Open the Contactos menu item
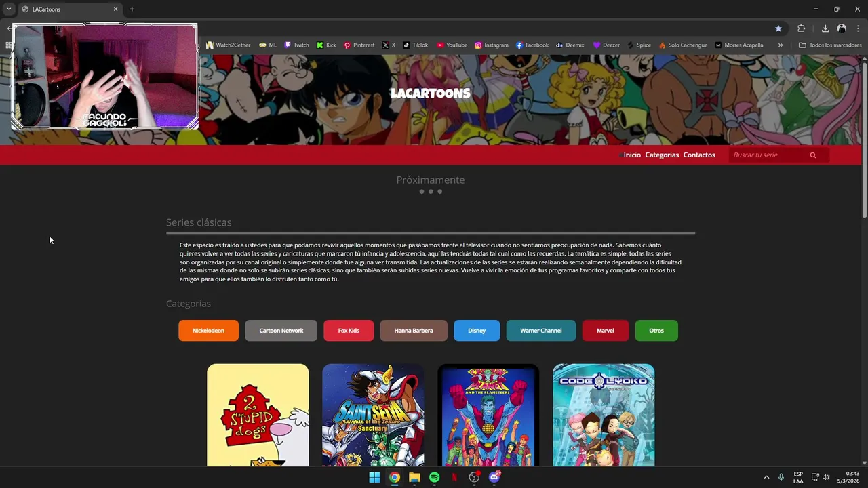Viewport: 868px width, 488px height. coord(699,155)
